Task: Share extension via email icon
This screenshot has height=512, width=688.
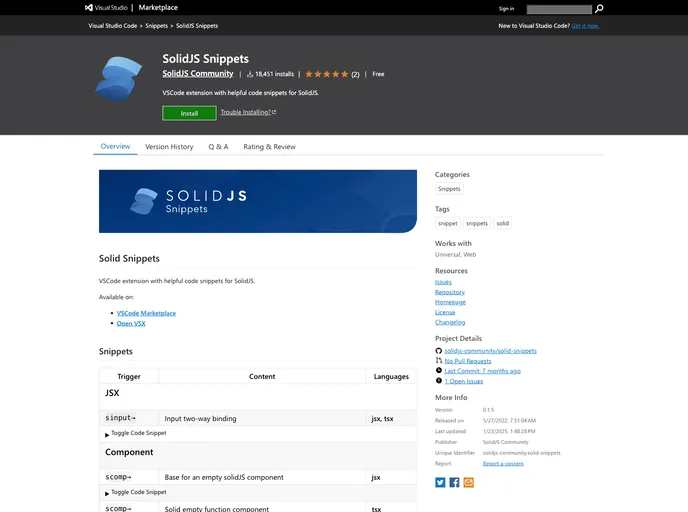Action: [x=469, y=483]
